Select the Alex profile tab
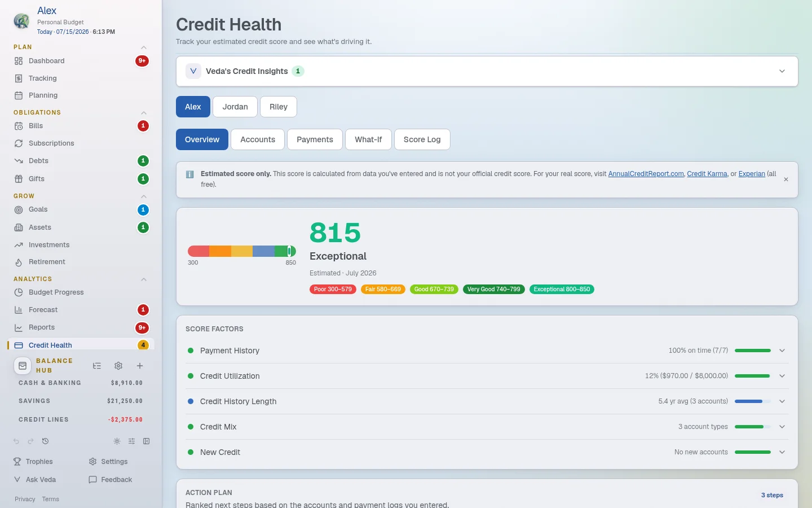The height and width of the screenshot is (508, 812). 193,107
